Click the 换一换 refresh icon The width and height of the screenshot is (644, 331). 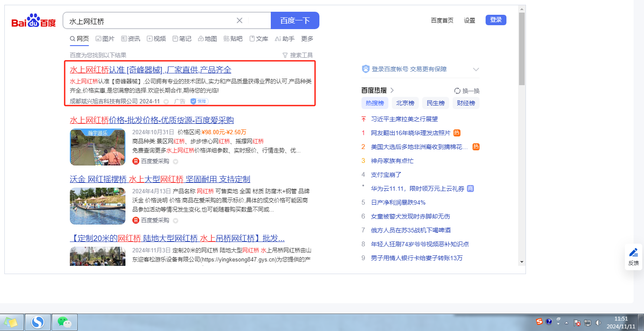457,91
